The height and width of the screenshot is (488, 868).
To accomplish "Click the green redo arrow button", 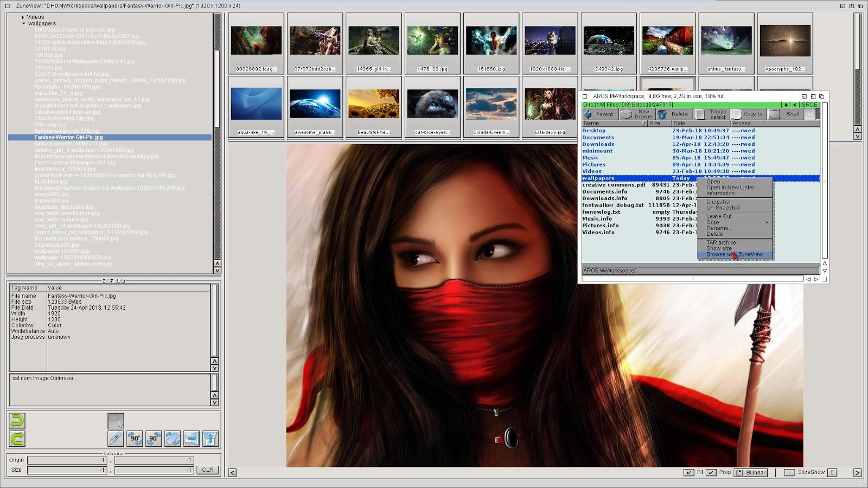I will click(17, 439).
